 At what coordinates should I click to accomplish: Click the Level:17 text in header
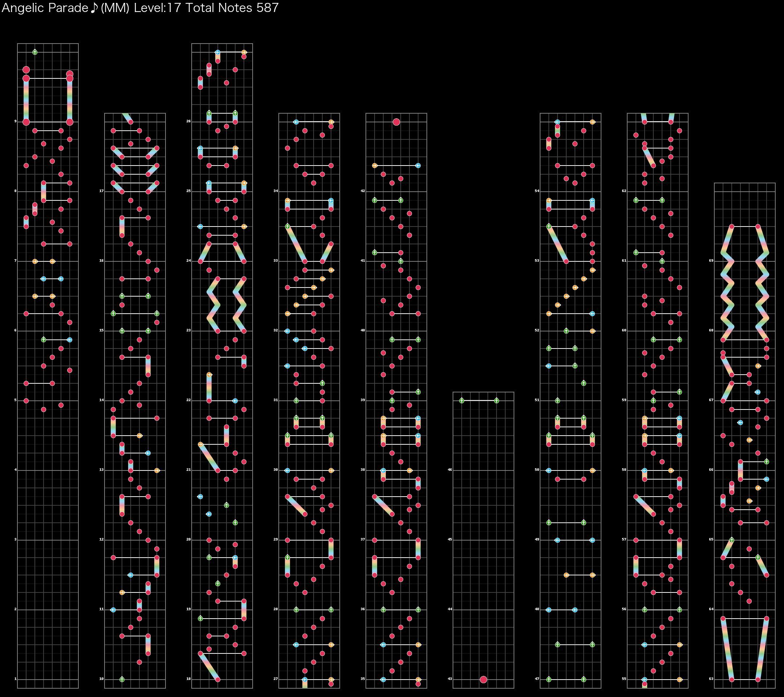[x=157, y=8]
